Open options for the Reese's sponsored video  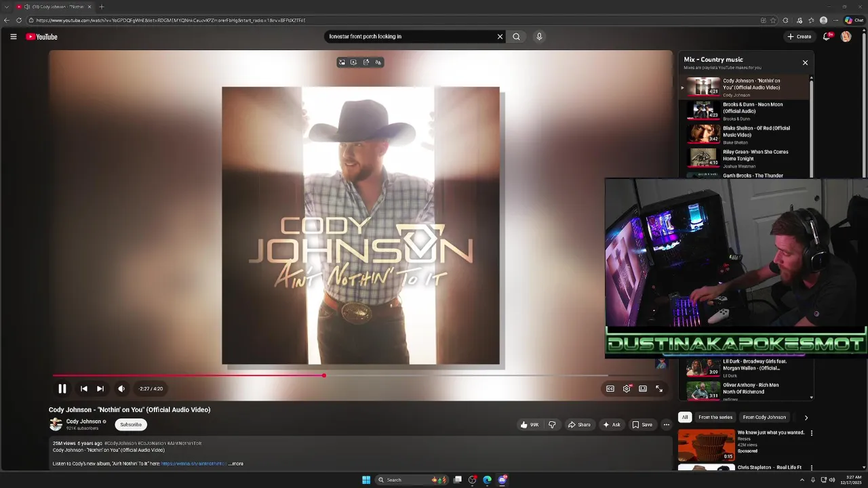point(811,433)
